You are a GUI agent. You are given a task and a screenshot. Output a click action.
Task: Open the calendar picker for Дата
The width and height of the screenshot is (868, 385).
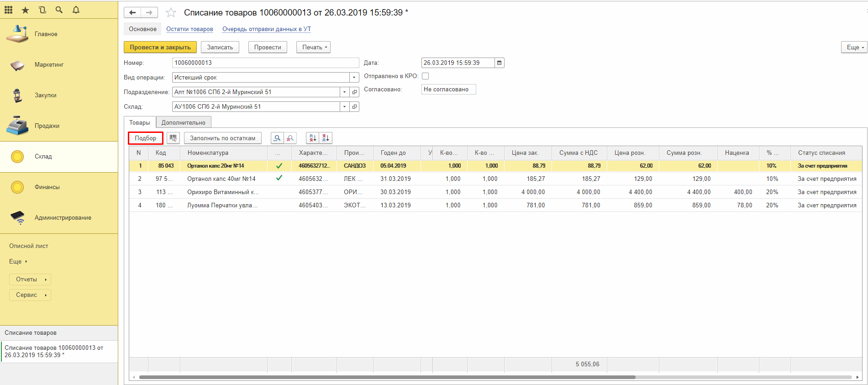(x=500, y=63)
